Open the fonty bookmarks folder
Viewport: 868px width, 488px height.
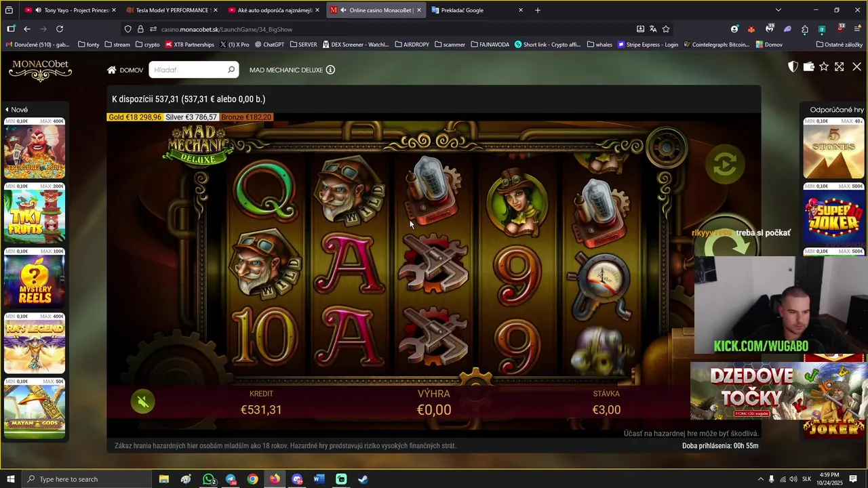pos(89,45)
